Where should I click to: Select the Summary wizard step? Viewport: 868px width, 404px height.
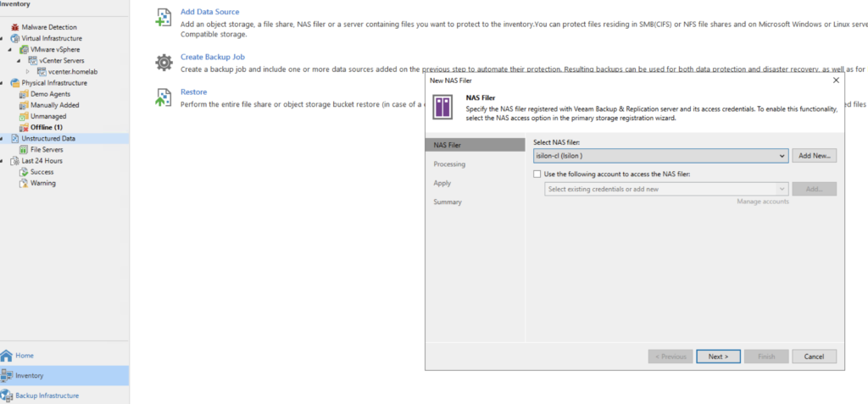click(x=448, y=202)
